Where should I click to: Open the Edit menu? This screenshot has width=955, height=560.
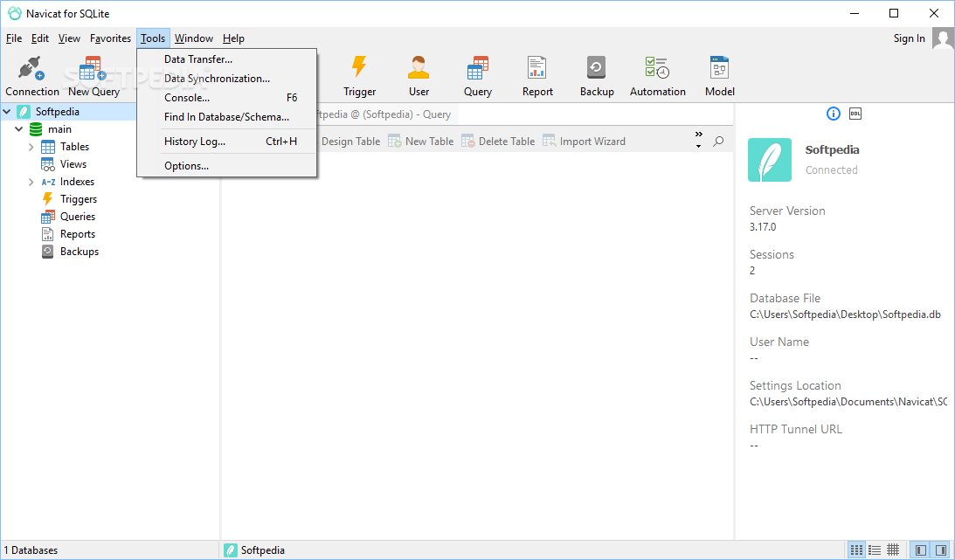(40, 38)
